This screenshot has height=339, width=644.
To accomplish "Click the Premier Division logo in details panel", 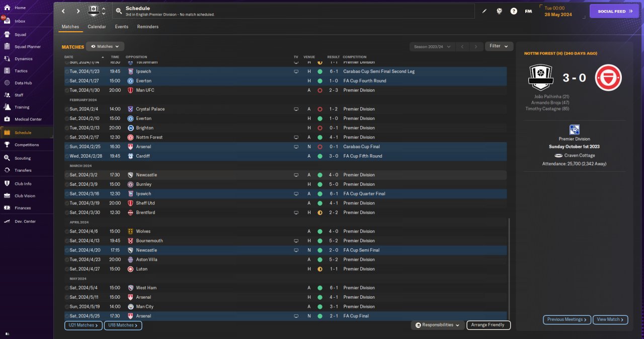I will (x=574, y=130).
